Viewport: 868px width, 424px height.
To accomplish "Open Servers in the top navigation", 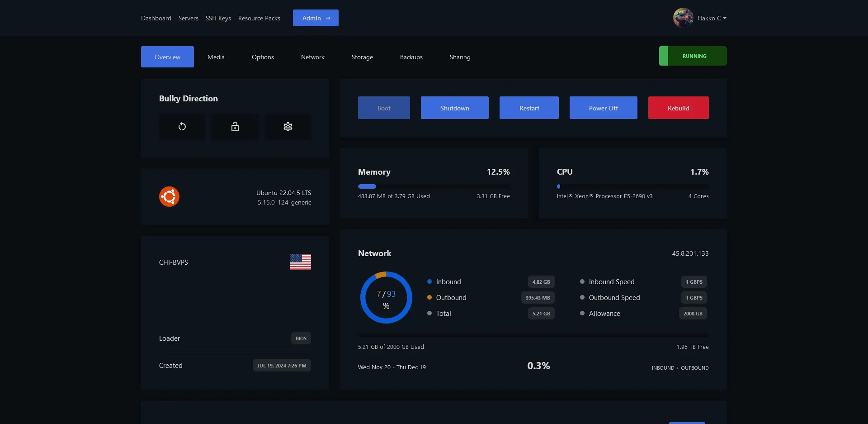I will click(188, 18).
